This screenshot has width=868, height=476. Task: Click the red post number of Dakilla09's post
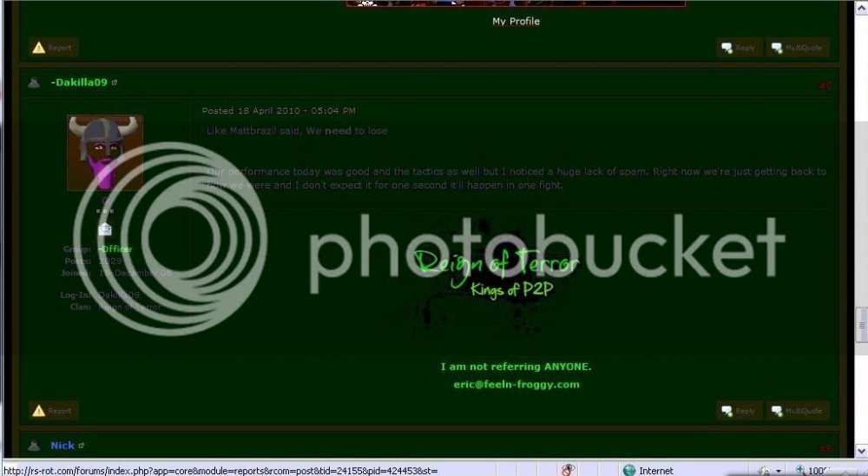[x=825, y=86]
